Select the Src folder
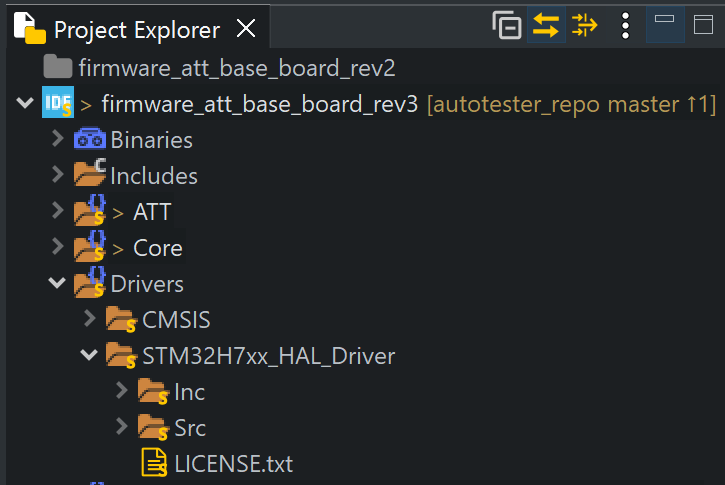This screenshot has height=485, width=725. pos(190,428)
